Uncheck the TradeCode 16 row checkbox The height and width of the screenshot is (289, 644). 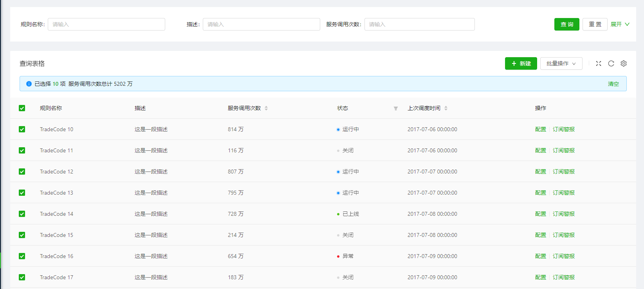[x=22, y=256]
